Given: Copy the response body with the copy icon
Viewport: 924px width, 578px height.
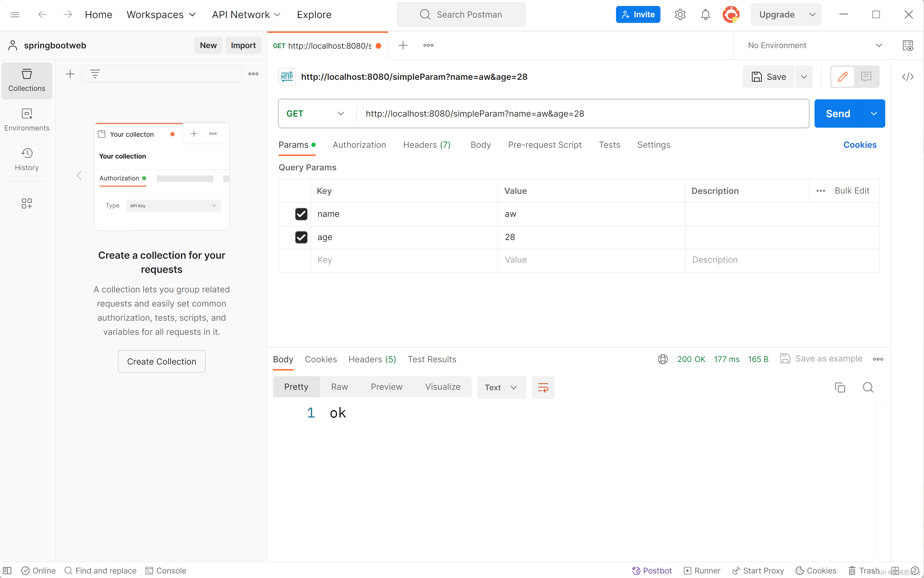Looking at the screenshot, I should (840, 387).
